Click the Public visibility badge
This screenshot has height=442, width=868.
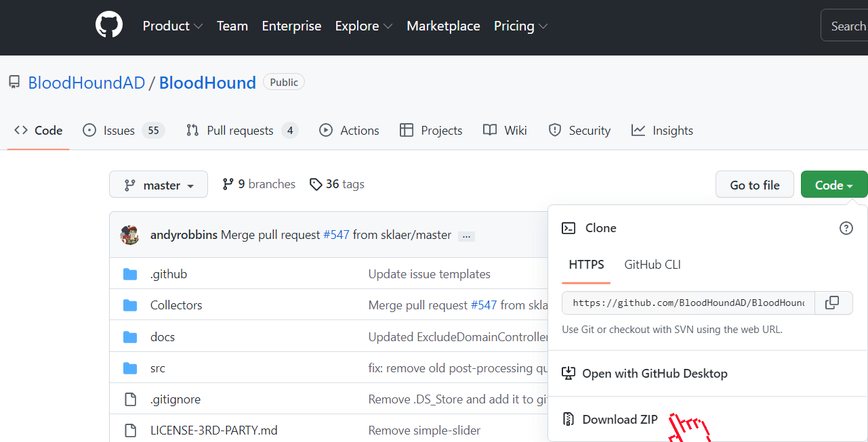[x=284, y=82]
